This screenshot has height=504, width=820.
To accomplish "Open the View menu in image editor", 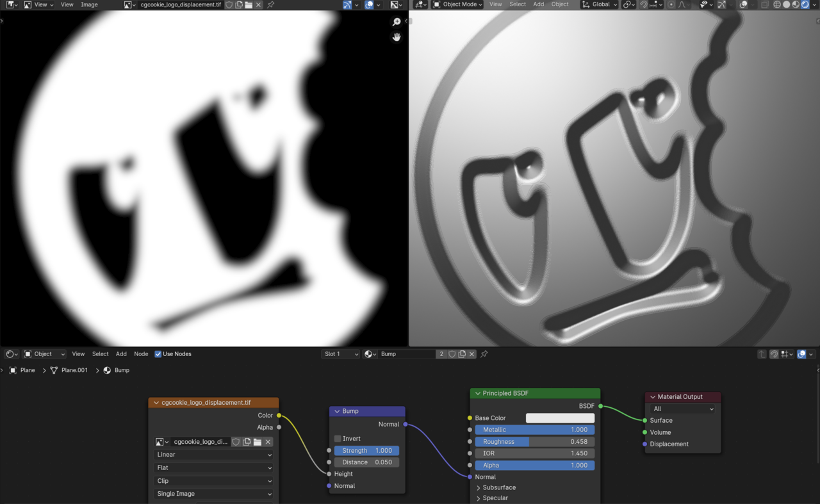I will 67,4.
